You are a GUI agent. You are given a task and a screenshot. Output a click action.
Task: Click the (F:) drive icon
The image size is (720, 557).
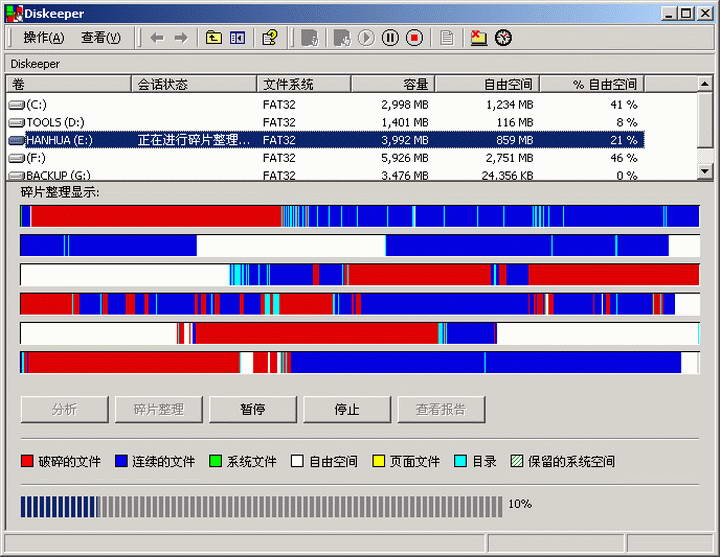[x=16, y=158]
